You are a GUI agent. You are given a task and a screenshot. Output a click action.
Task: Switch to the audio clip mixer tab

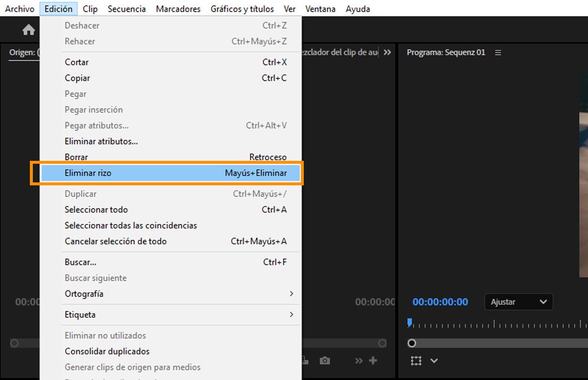coord(340,52)
